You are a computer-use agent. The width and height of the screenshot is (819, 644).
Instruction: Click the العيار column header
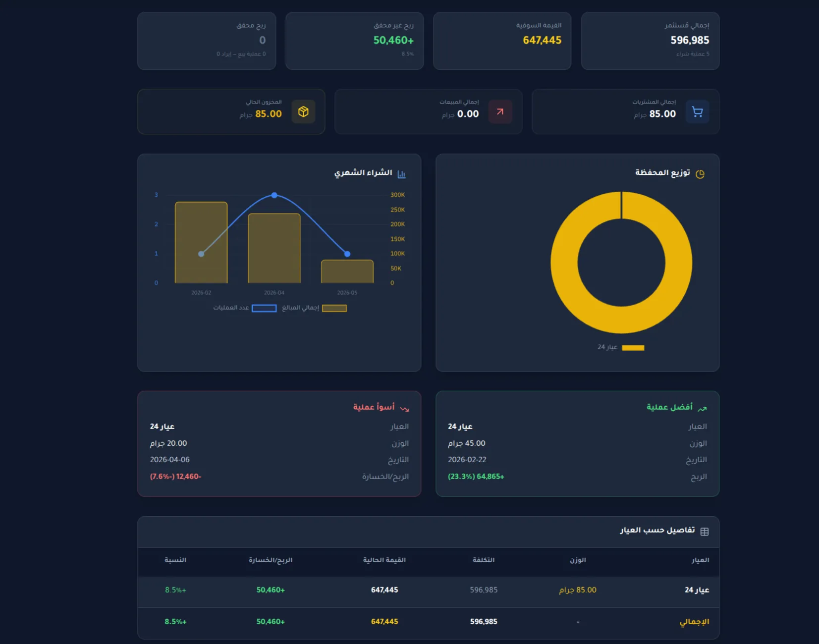[x=700, y=560]
